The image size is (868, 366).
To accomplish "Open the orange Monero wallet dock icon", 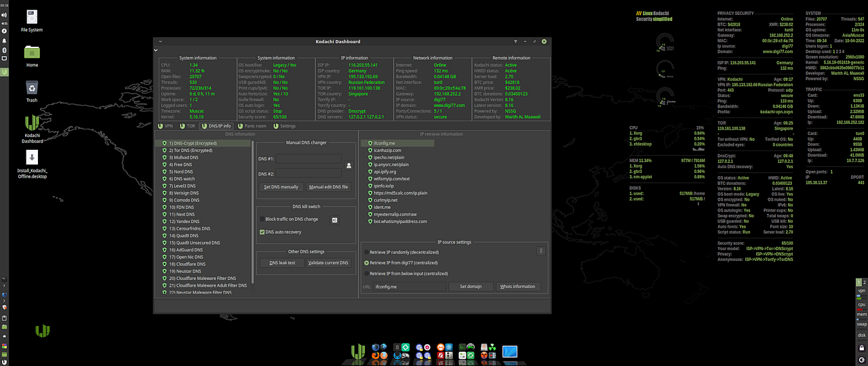I will [441, 347].
